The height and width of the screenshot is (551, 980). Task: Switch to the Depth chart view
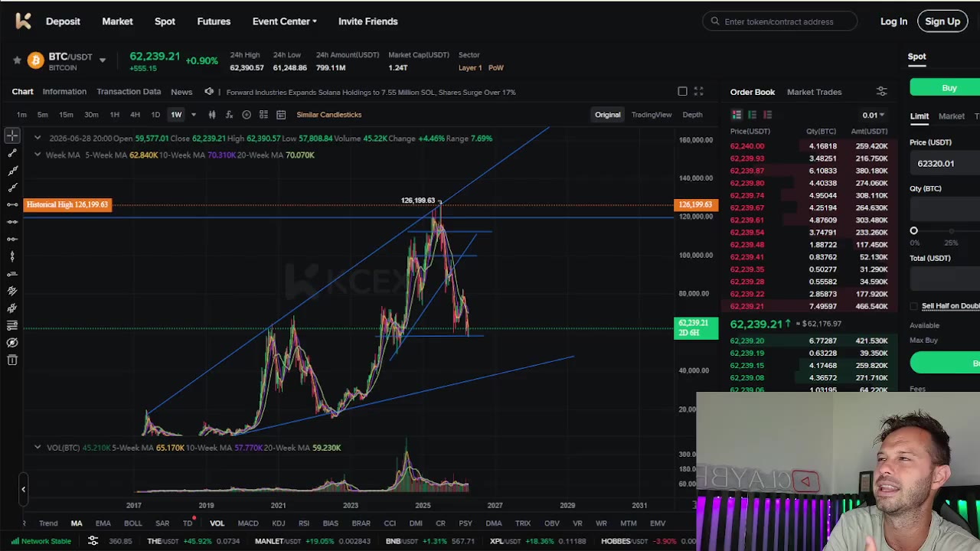point(692,115)
